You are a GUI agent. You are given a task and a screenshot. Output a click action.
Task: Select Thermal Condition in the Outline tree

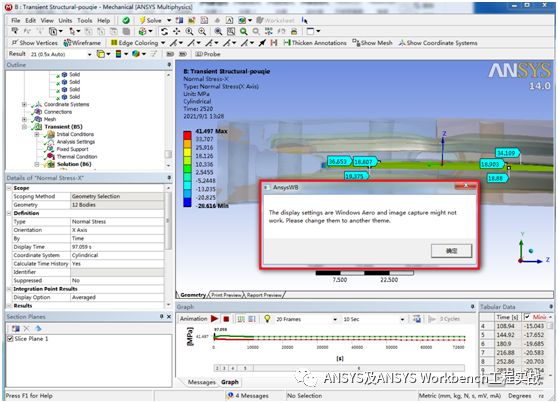point(77,157)
